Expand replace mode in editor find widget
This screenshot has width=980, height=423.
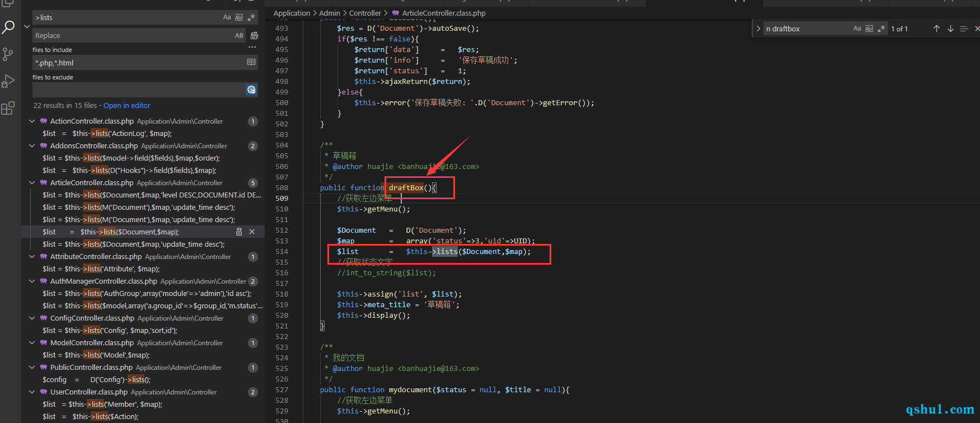(758, 29)
